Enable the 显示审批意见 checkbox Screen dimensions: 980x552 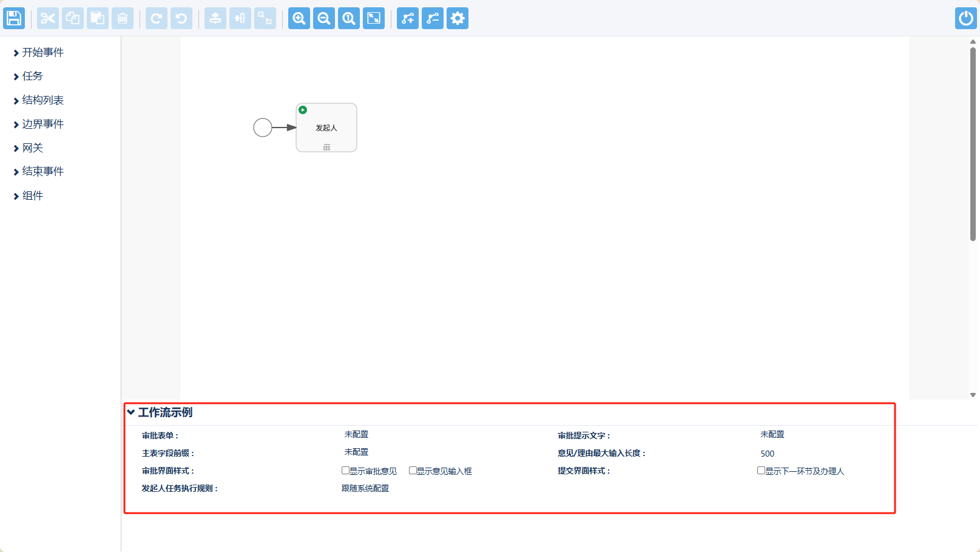coord(345,471)
